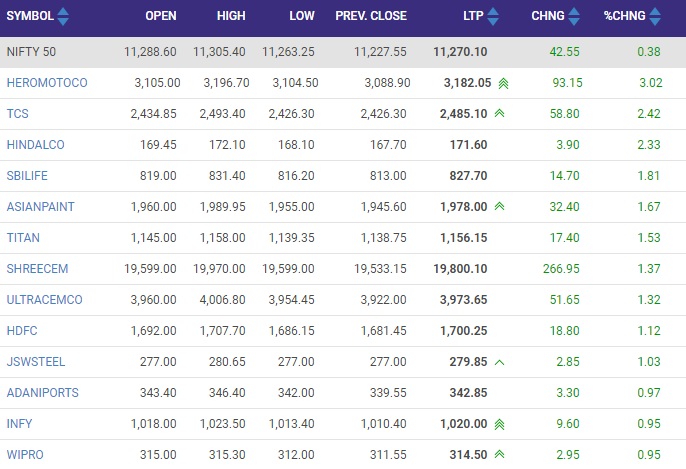The height and width of the screenshot is (469, 686).
Task: Click the up-arrow indicator beside JSWSTEEL LTP
Action: click(x=500, y=362)
